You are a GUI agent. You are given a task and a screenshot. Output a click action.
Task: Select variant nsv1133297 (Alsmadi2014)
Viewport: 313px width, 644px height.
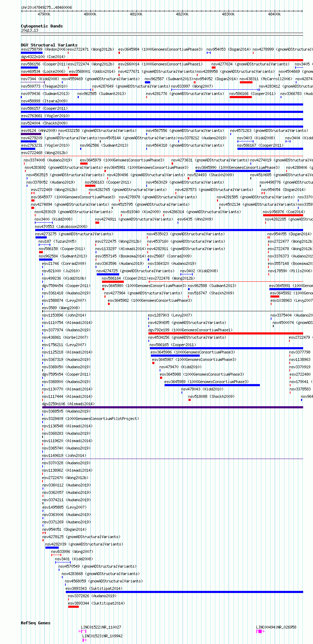coord(121,249)
